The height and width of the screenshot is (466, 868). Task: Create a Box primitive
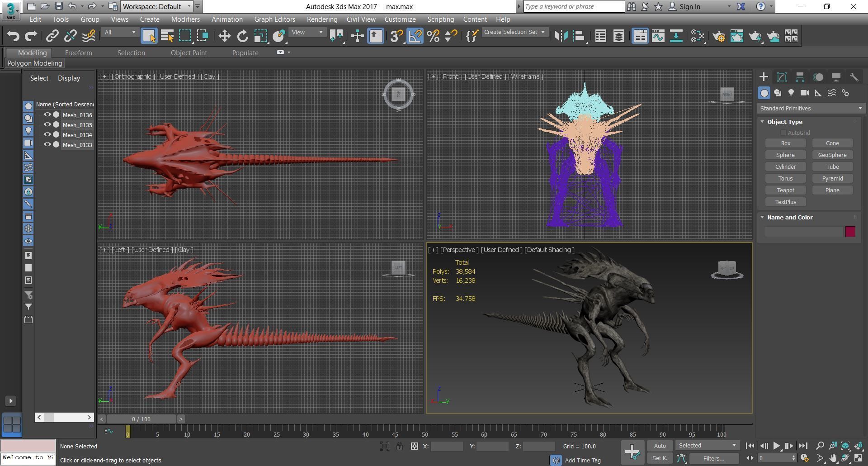[785, 143]
